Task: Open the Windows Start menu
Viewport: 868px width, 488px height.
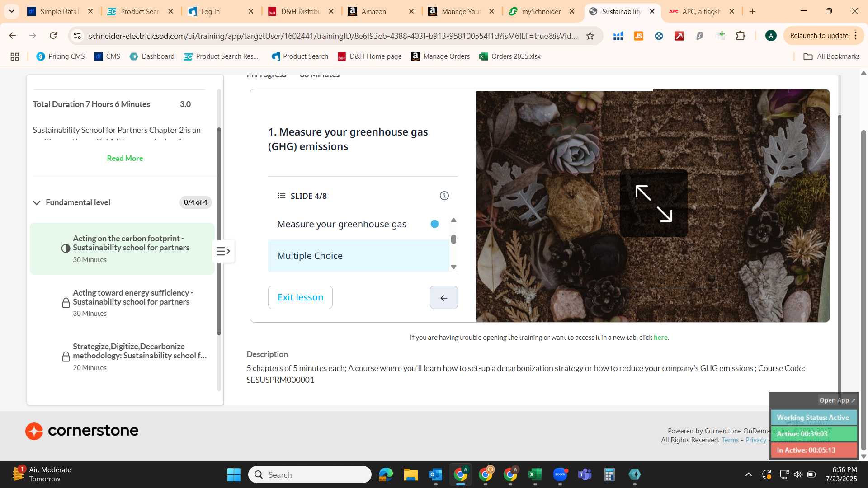Action: (234, 474)
